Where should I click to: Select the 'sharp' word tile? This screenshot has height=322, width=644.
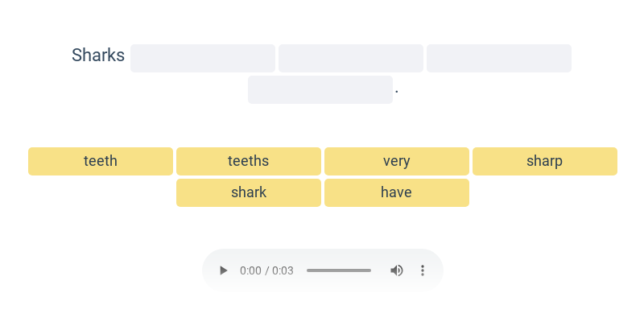545,162
